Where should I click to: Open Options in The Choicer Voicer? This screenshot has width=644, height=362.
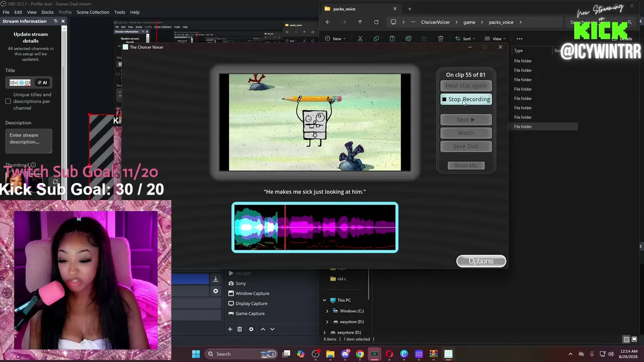point(481,261)
